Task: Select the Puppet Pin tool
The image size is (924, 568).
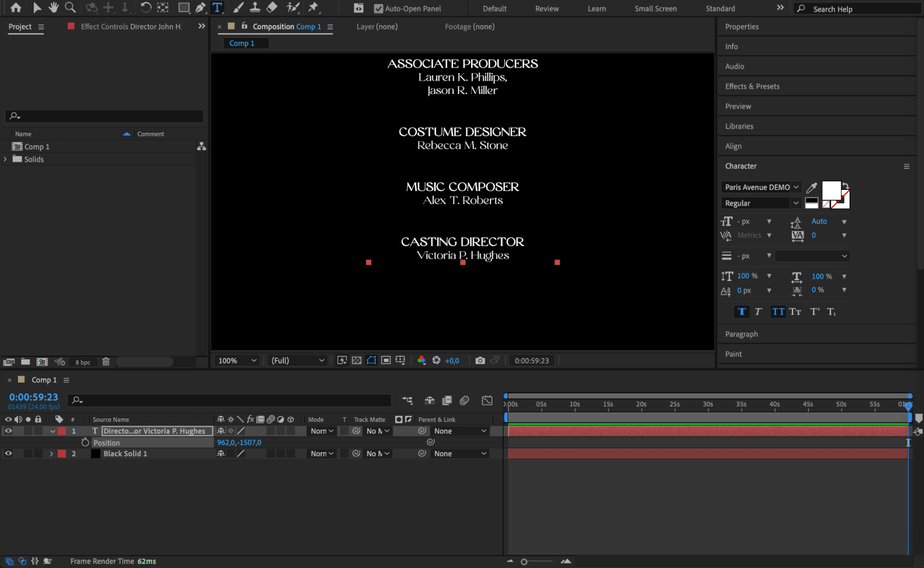Action: coord(313,7)
